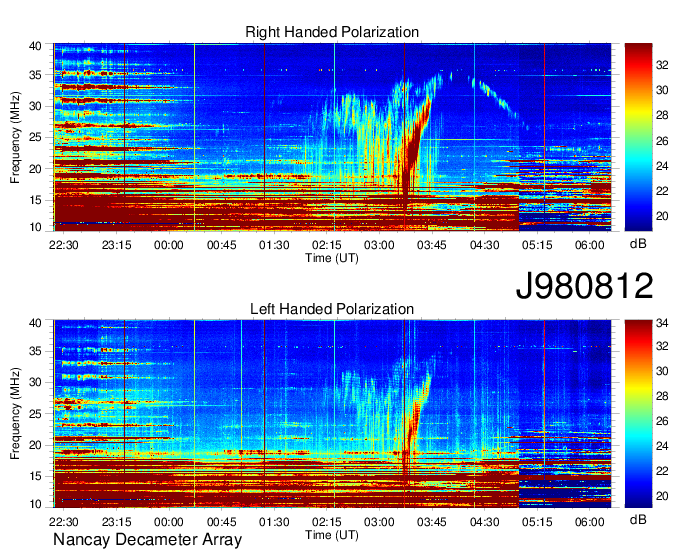Click the 04:30 time tick of Left Handed plot

tap(484, 522)
